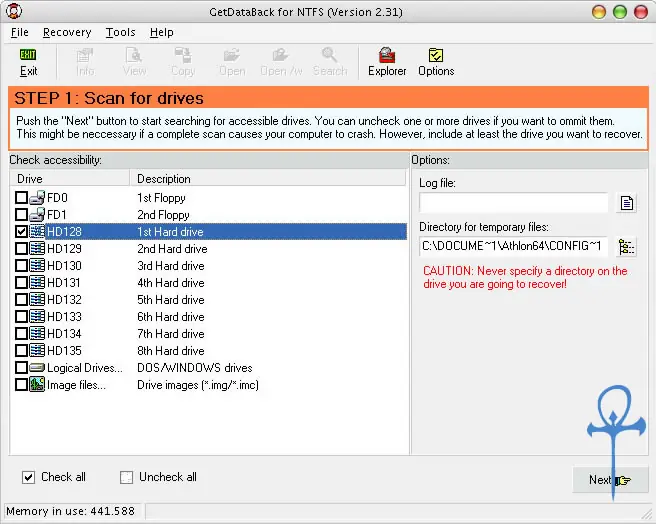Check the HD133 6th Hard drive checkbox

tap(21, 316)
